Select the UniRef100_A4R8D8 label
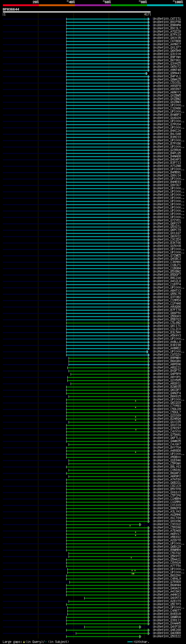Image resolution: width=186 pixels, height=644 pixels. pyautogui.click(x=167, y=451)
